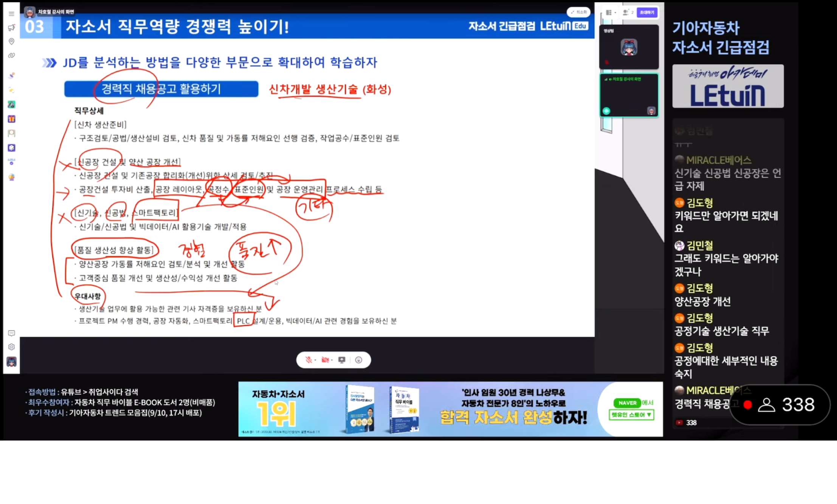Click the purple 초대하기 invite button

tap(647, 12)
